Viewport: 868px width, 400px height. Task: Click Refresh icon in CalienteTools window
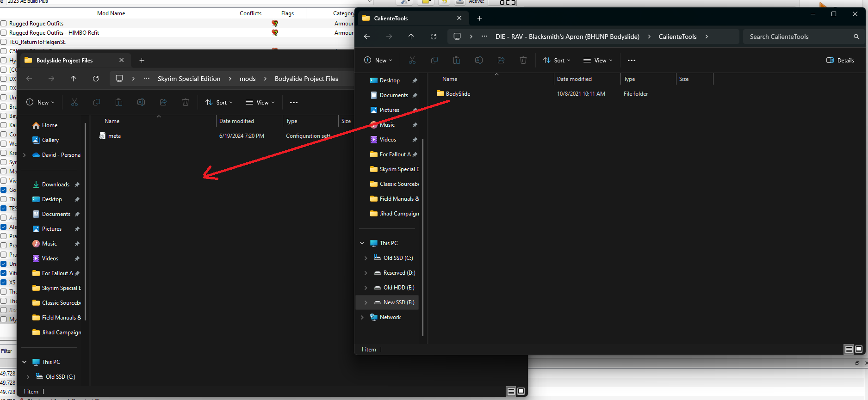pos(434,37)
